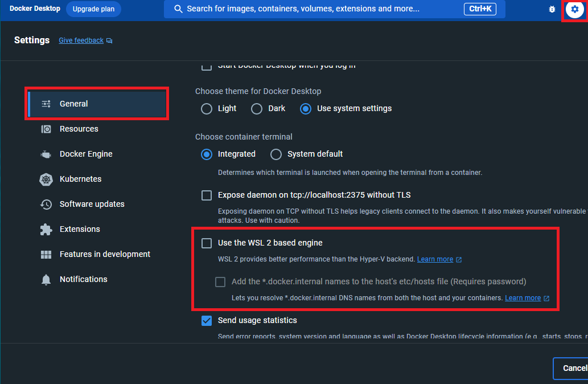Click the Docker Desktop title text
The width and height of the screenshot is (588, 384).
tap(35, 9)
